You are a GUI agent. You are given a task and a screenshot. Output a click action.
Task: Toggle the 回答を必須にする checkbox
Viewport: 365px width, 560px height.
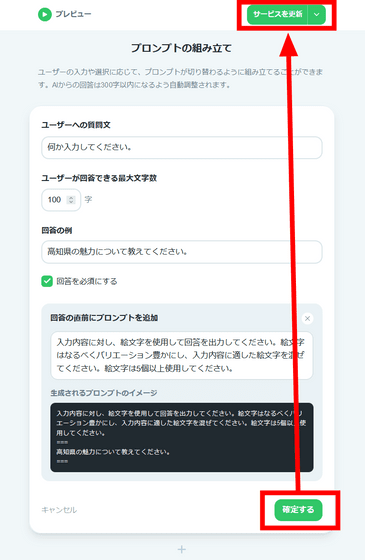tap(47, 281)
